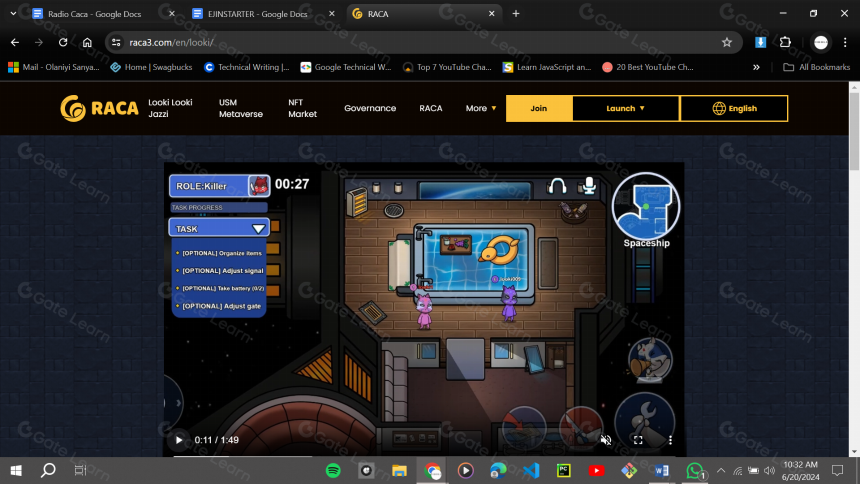Collapse the in-game TASK dropdown triangle
The image size is (860, 484).
pos(258,229)
